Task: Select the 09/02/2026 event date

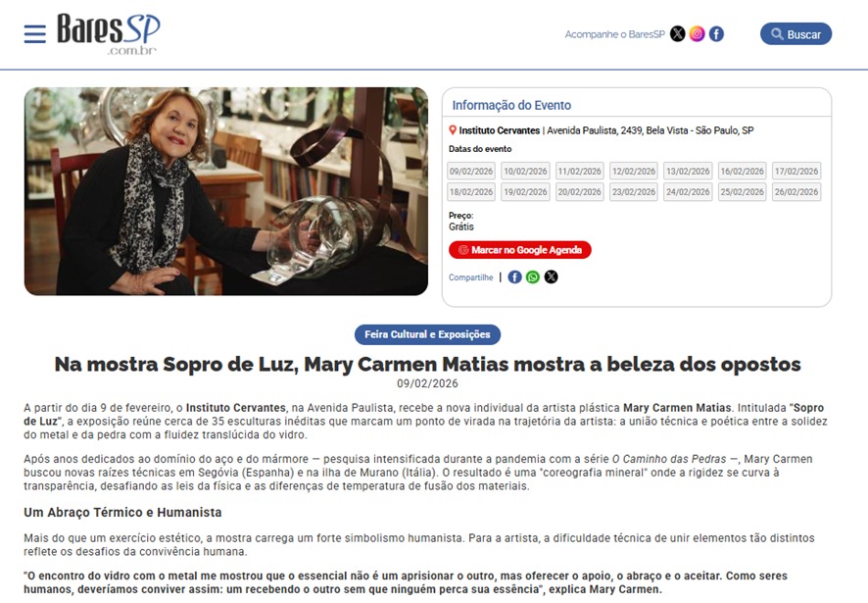Action: [471, 172]
